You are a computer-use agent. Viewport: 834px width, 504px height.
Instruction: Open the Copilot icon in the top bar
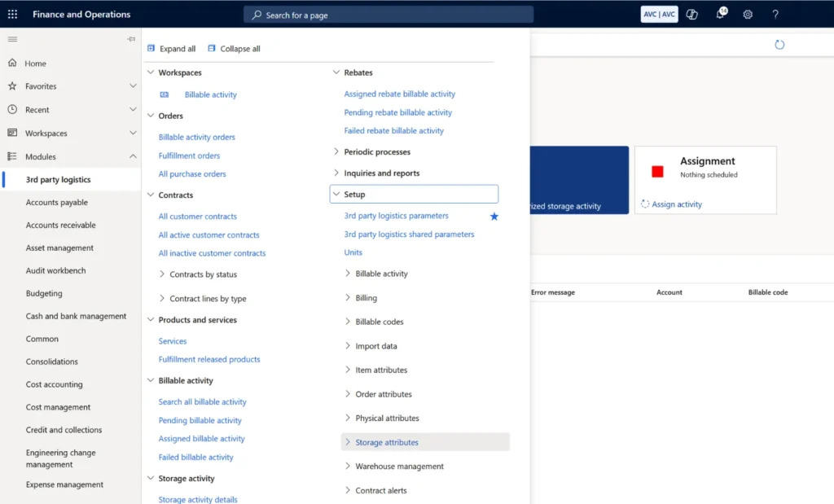tap(691, 14)
